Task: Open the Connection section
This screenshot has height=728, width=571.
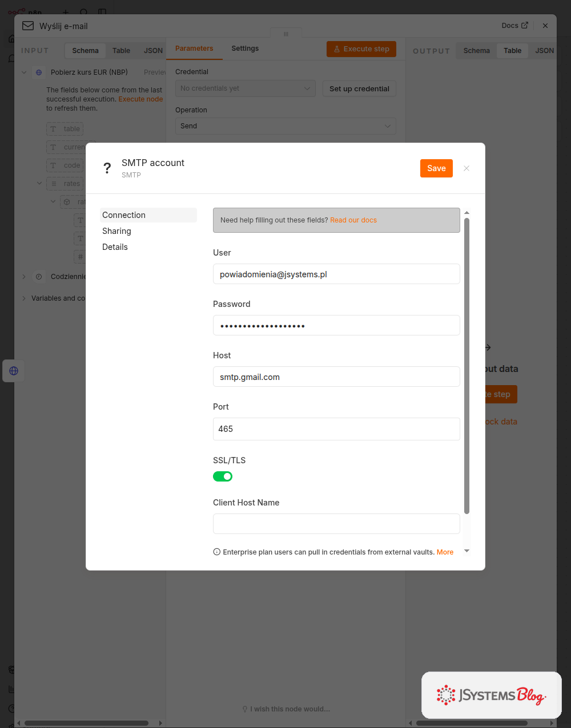Action: [148, 215]
